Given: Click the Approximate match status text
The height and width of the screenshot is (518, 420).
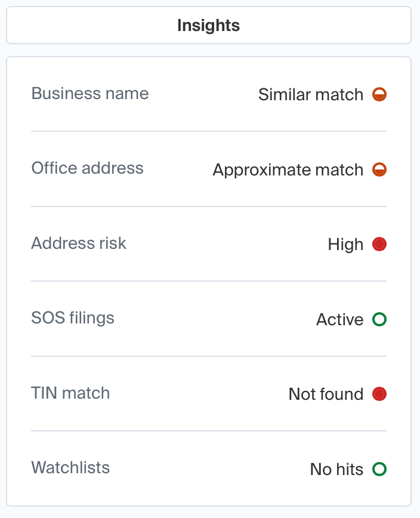Looking at the screenshot, I should [287, 170].
